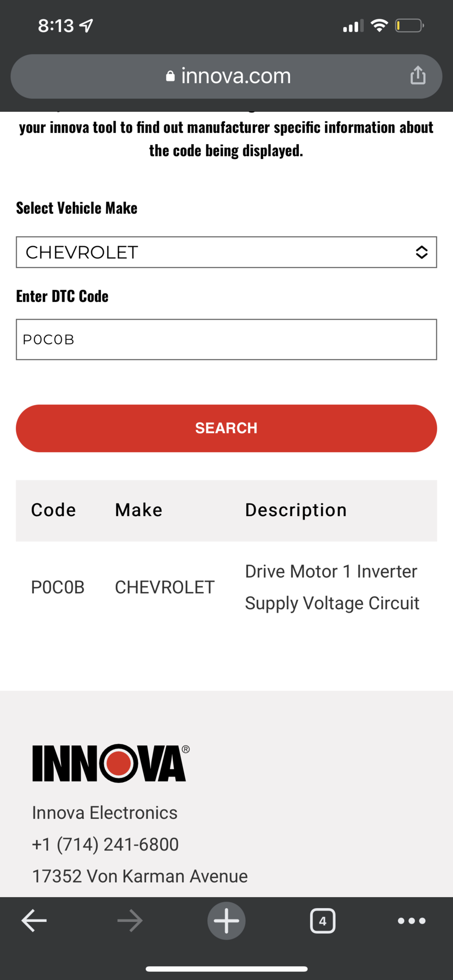
Task: Click the red SEARCH button
Action: tap(226, 428)
